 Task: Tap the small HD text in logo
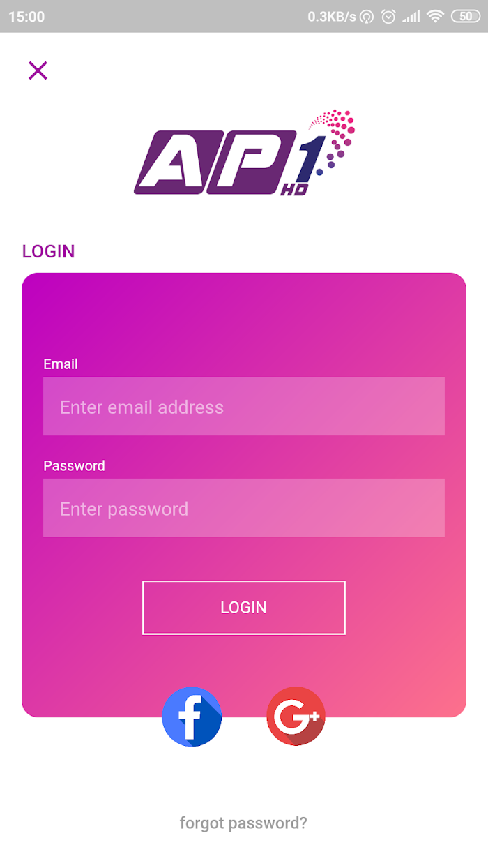click(x=294, y=189)
